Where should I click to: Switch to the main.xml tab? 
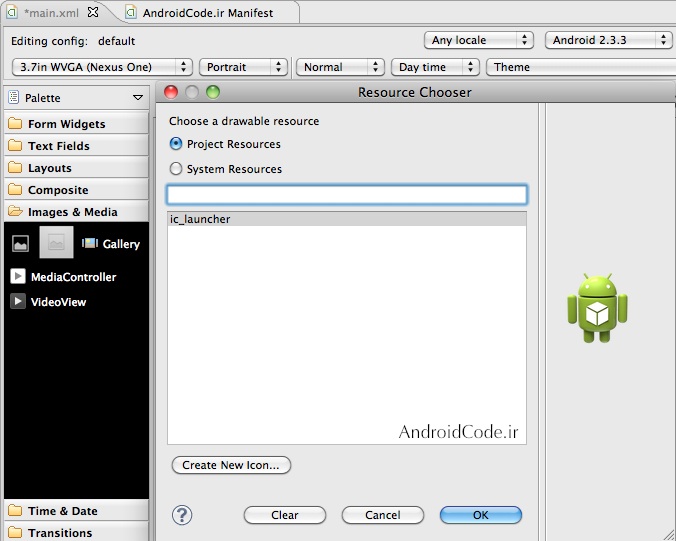point(52,13)
